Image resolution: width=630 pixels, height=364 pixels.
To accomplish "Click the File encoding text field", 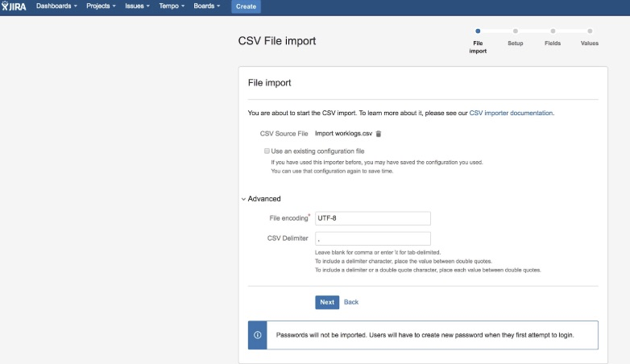I will click(x=373, y=218).
